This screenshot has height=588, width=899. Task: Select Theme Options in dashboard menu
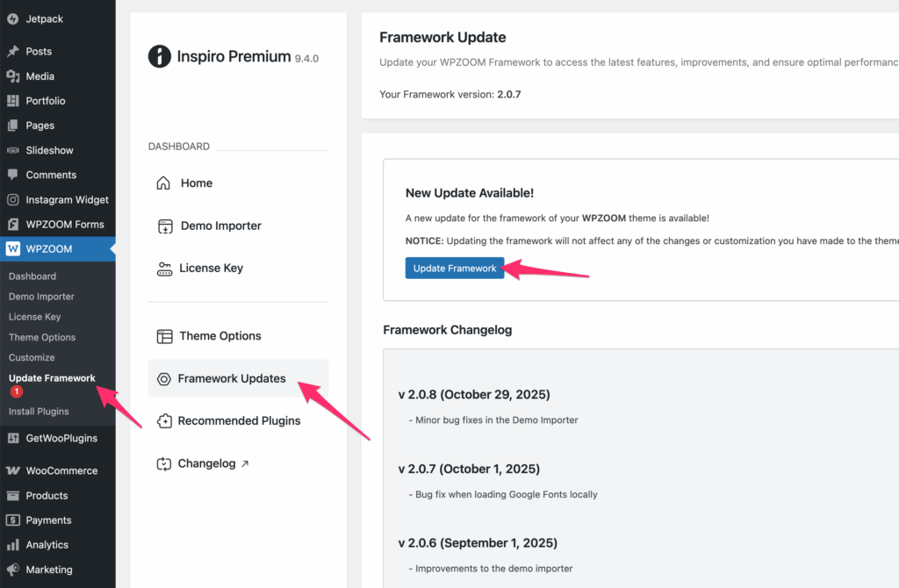tap(219, 336)
